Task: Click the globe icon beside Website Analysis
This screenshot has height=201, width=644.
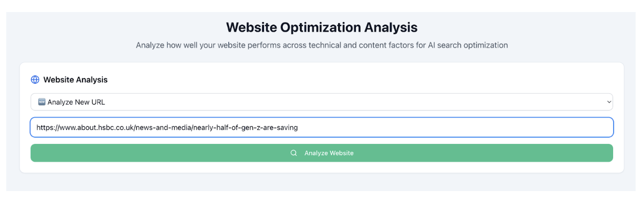Action: pyautogui.click(x=35, y=80)
